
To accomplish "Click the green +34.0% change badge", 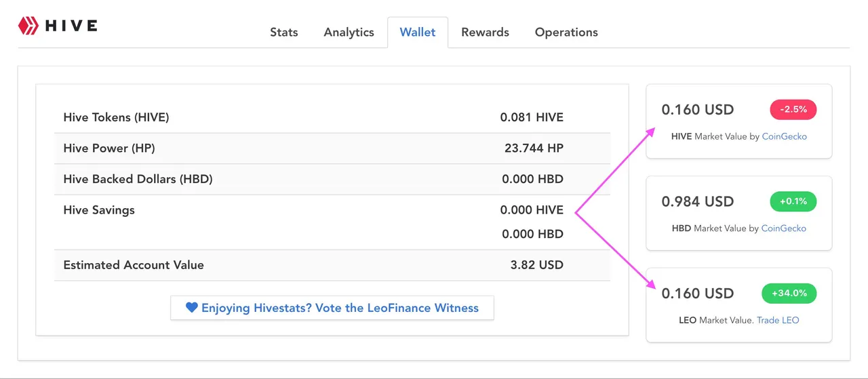I will pyautogui.click(x=789, y=294).
